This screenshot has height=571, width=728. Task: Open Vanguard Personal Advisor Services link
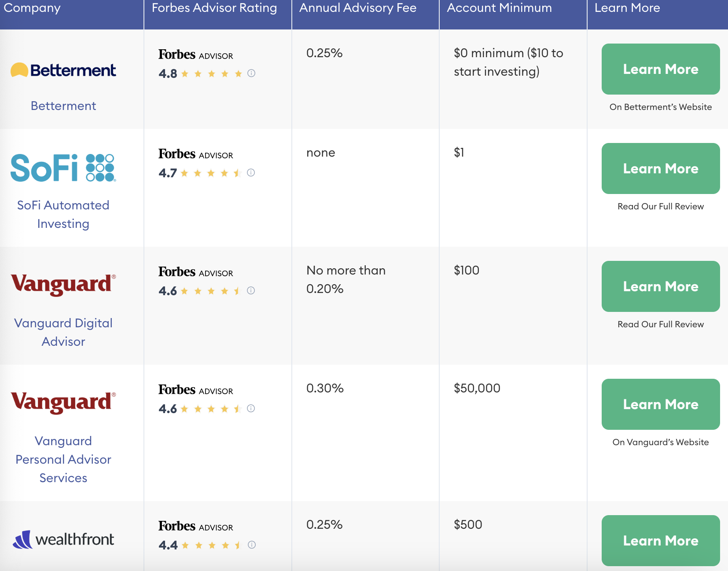[x=63, y=459]
